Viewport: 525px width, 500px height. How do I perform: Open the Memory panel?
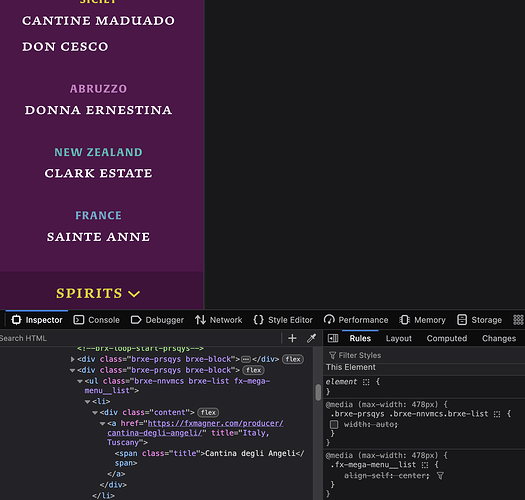click(423, 320)
